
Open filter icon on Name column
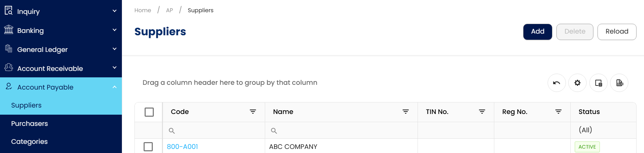tap(406, 112)
